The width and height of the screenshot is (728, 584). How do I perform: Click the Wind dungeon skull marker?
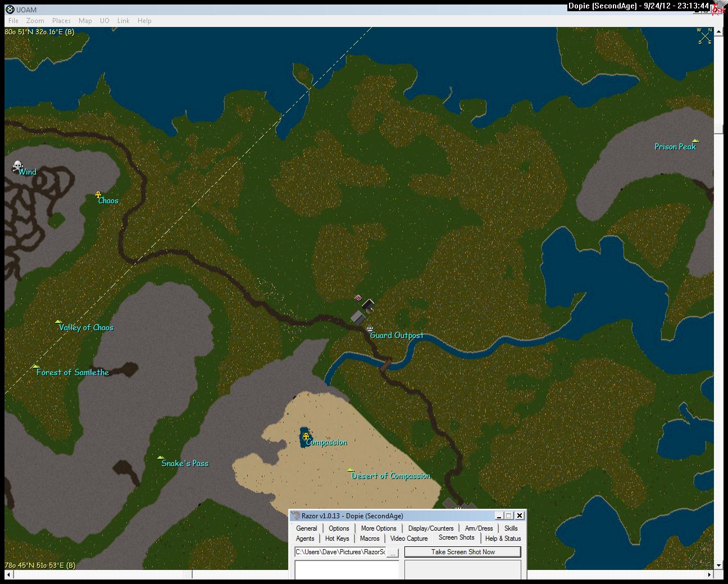pyautogui.click(x=17, y=166)
